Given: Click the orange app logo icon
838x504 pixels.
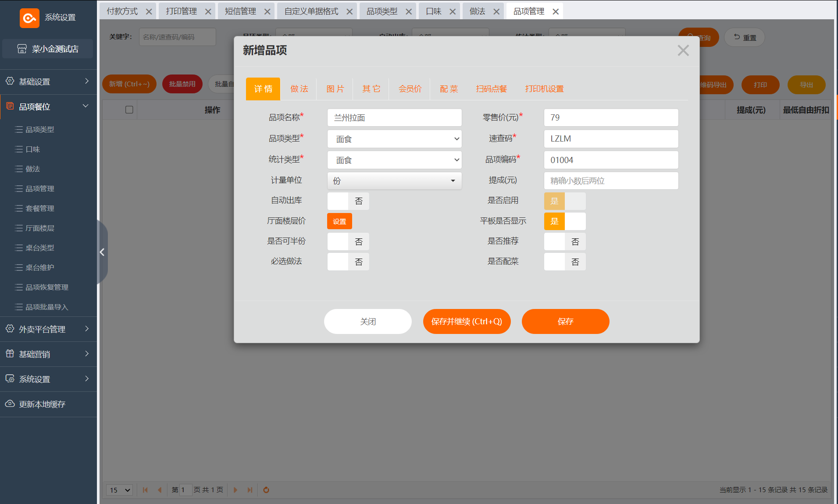Looking at the screenshot, I should (29, 18).
